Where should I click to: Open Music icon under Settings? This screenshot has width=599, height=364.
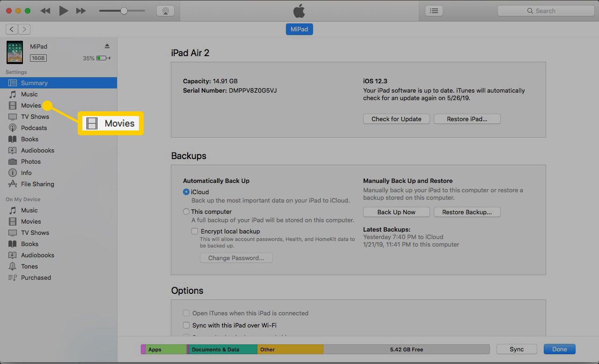coord(13,94)
